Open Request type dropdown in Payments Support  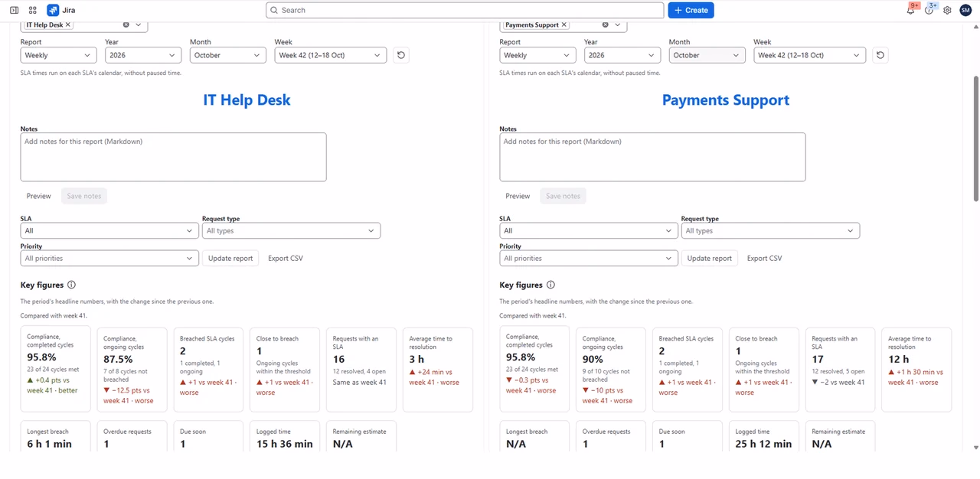coord(770,230)
